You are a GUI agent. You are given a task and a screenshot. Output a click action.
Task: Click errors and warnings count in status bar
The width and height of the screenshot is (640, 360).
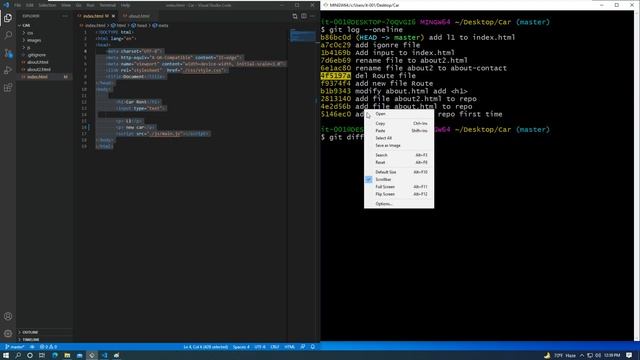coord(48,347)
